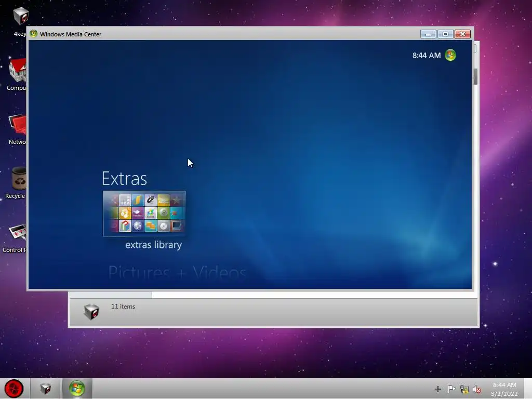This screenshot has width=532, height=399.
Task: Open the Network desktop icon
Action: pos(17,129)
